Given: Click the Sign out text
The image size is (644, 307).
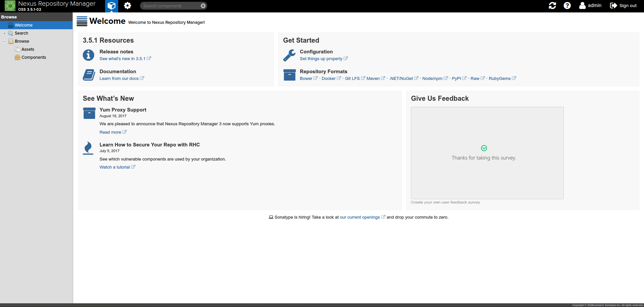Looking at the screenshot, I should 628,6.
